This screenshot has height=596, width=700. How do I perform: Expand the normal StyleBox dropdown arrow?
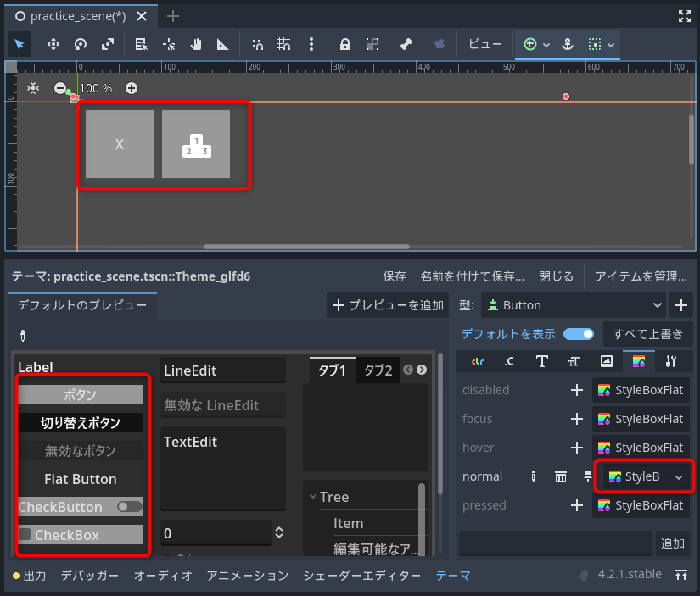(679, 477)
